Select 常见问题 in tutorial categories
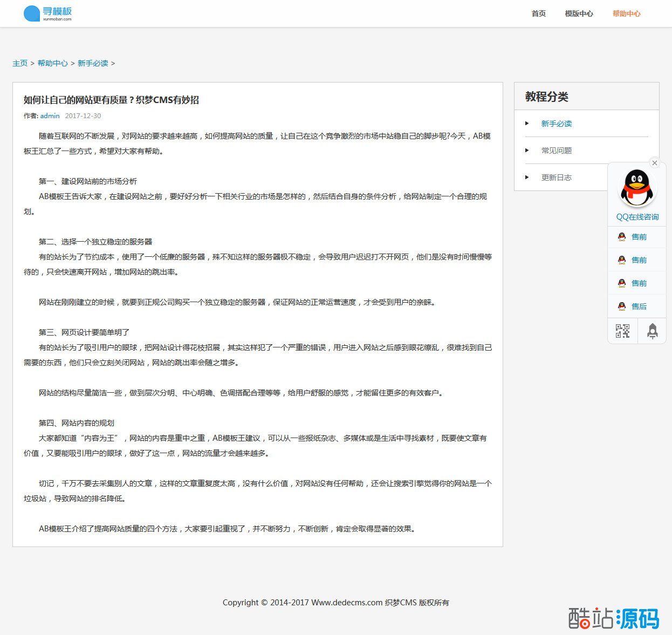Viewport: 672px width, 635px height. pos(556,151)
